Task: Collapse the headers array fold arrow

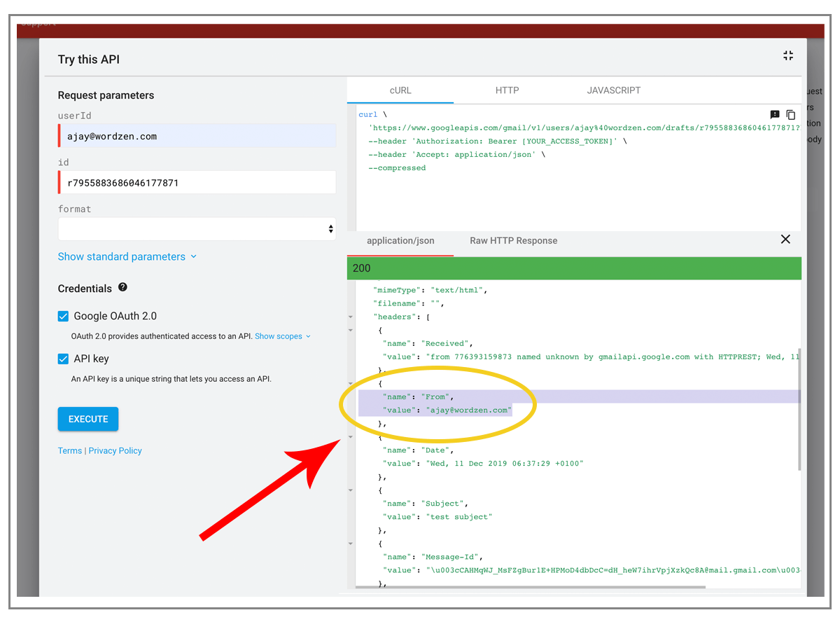Action: [351, 317]
